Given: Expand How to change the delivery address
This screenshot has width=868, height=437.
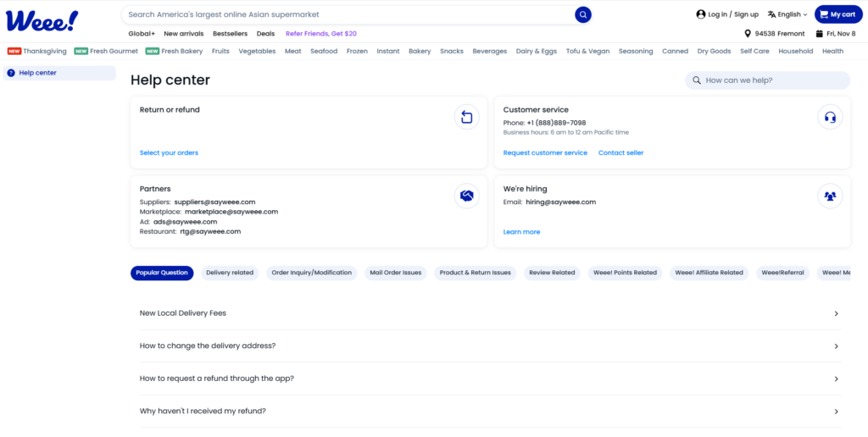Looking at the screenshot, I should tap(491, 346).
